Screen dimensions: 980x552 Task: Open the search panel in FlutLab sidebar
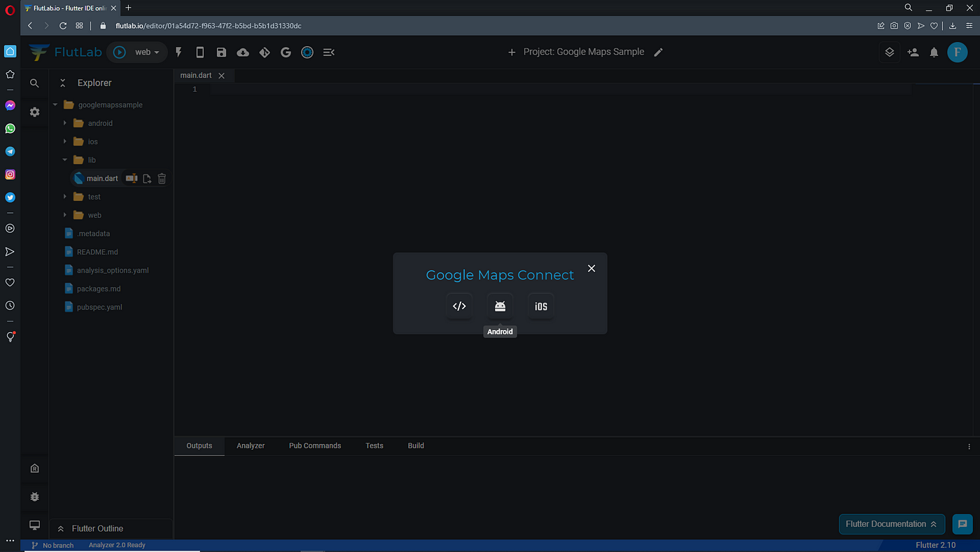click(x=34, y=83)
